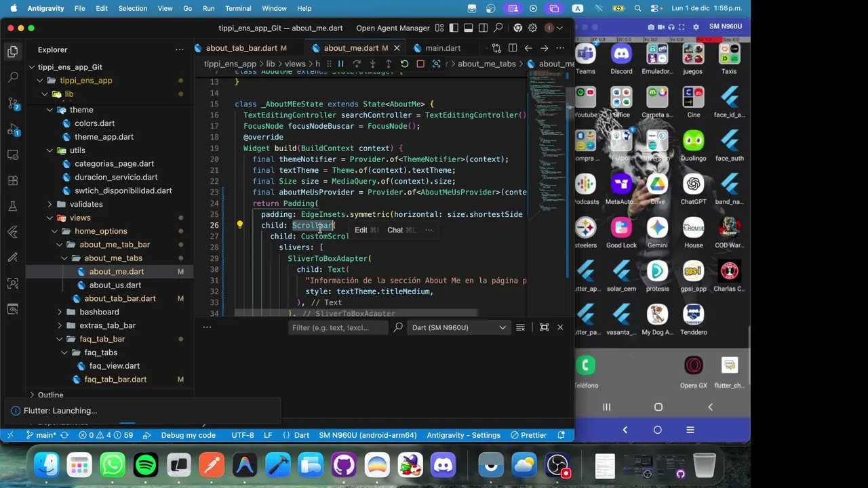Open the Settings gear in title bar

coord(533,28)
